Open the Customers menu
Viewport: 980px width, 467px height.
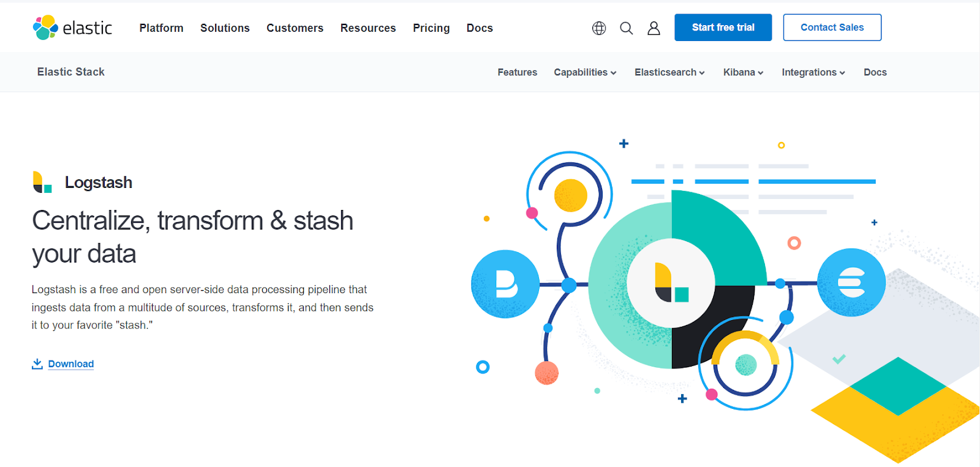click(x=295, y=28)
